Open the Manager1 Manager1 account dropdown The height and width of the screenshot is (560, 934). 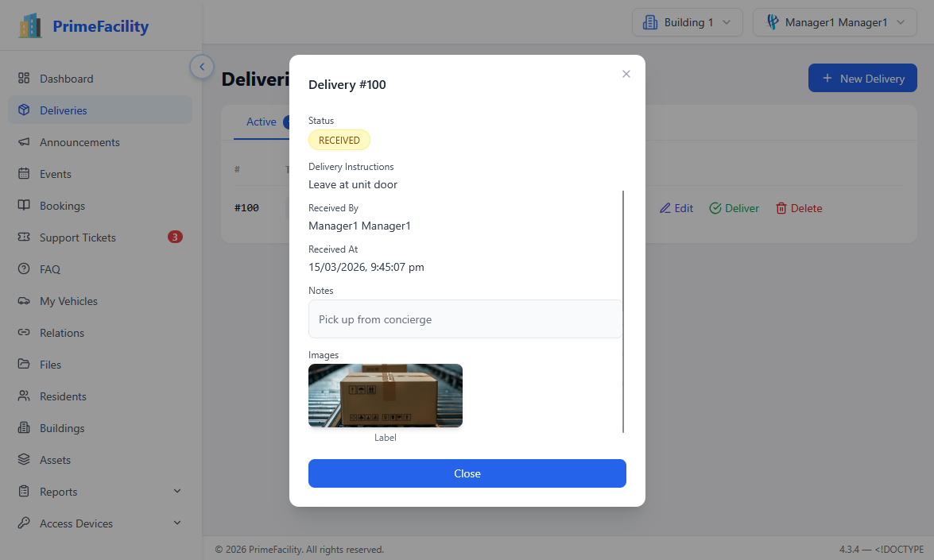pyautogui.click(x=834, y=22)
